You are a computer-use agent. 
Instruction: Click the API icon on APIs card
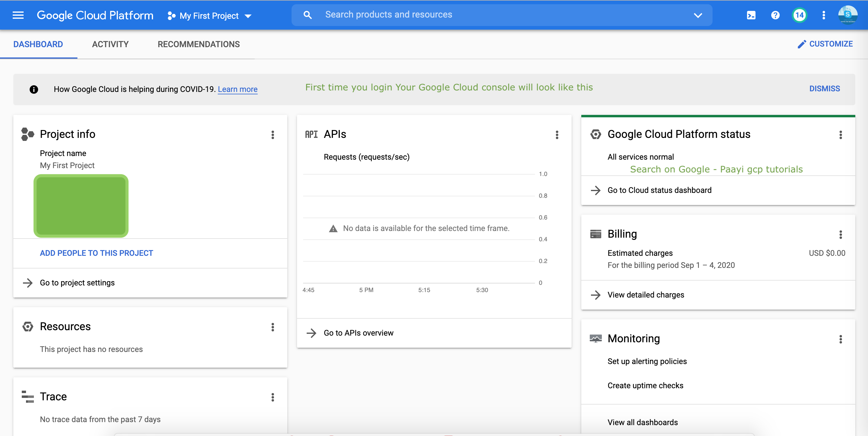tap(311, 135)
